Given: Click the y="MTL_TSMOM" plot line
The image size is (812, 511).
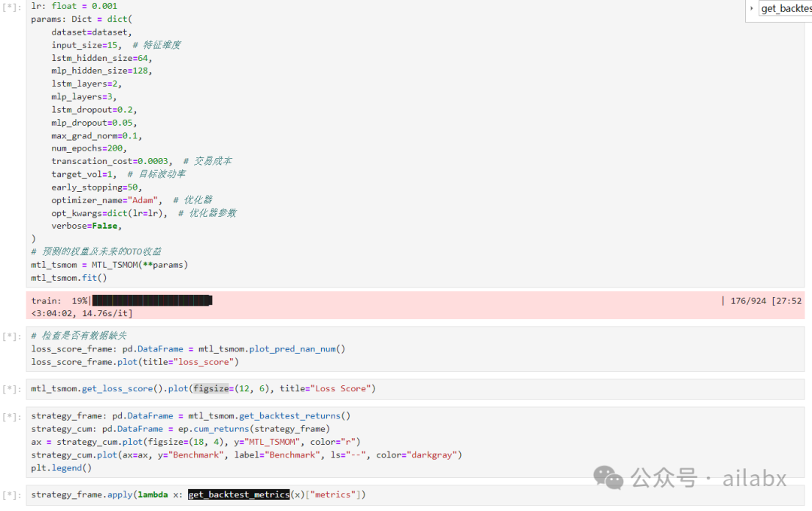Looking at the screenshot, I should (195, 442).
